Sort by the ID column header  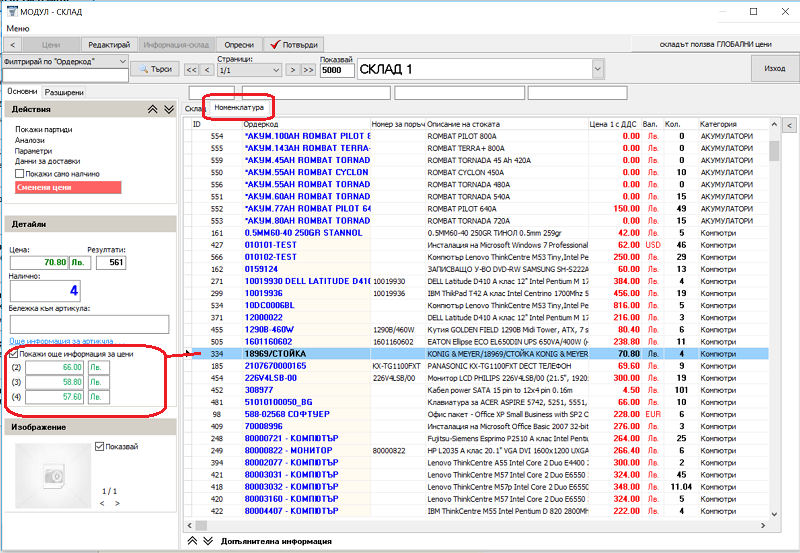pyautogui.click(x=217, y=124)
